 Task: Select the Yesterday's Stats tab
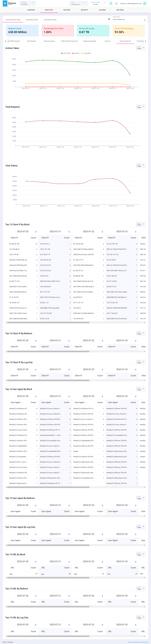pyautogui.click(x=32, y=20)
